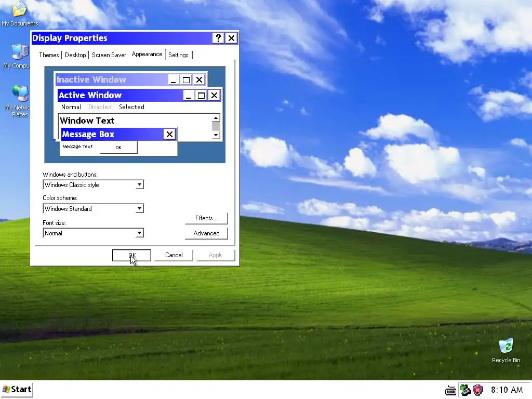Open the Font size dropdown

point(139,233)
